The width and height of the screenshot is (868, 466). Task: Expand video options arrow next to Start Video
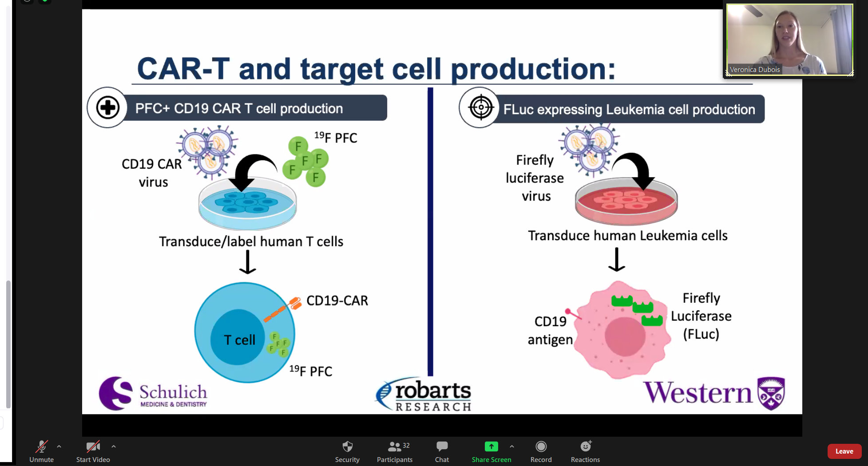tap(114, 446)
